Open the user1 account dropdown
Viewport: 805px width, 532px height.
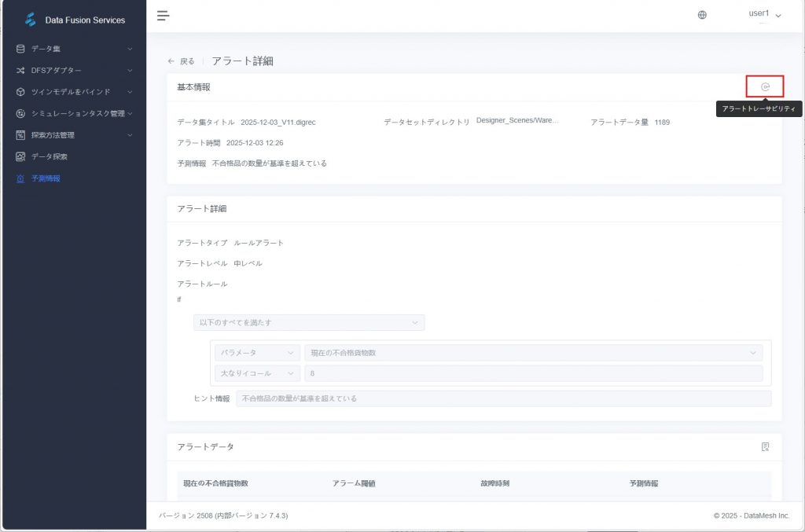[764, 15]
